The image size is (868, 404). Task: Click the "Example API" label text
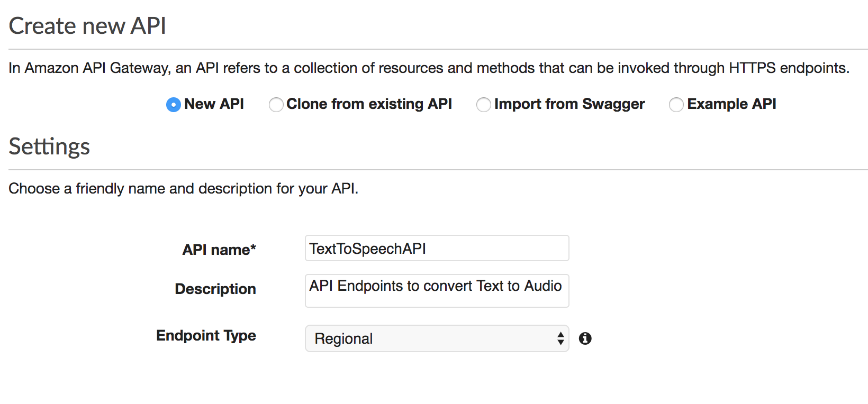click(731, 104)
